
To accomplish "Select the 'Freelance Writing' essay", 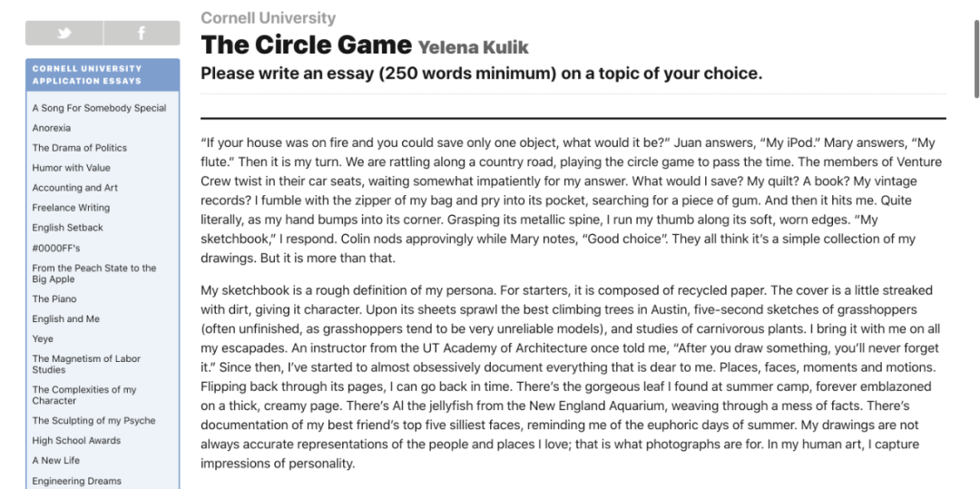I will [x=71, y=208].
